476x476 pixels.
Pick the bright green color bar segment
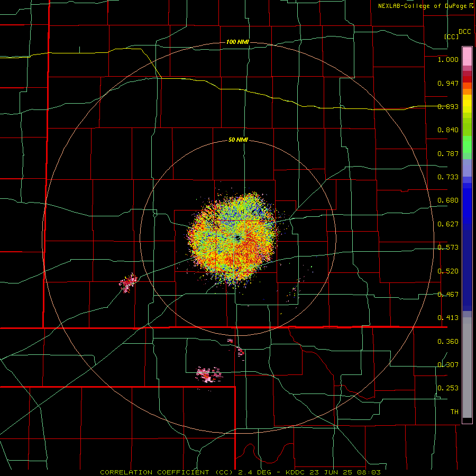tap(467, 144)
